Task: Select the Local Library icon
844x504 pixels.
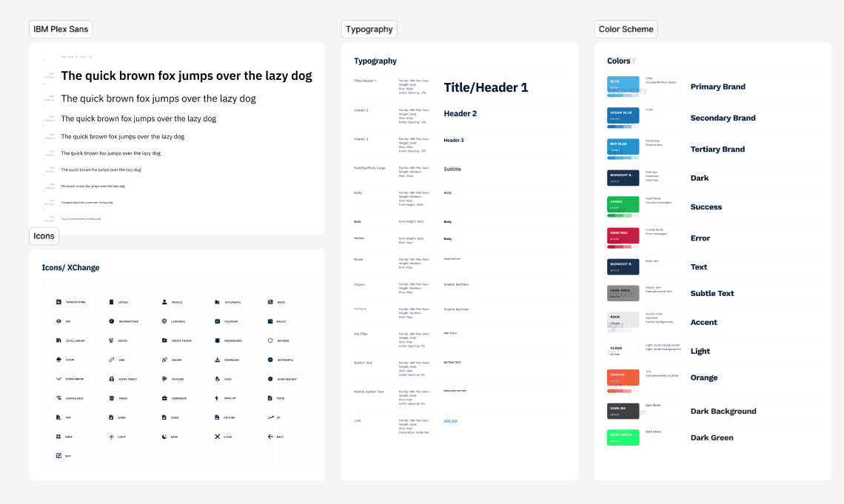Action: tap(58, 340)
